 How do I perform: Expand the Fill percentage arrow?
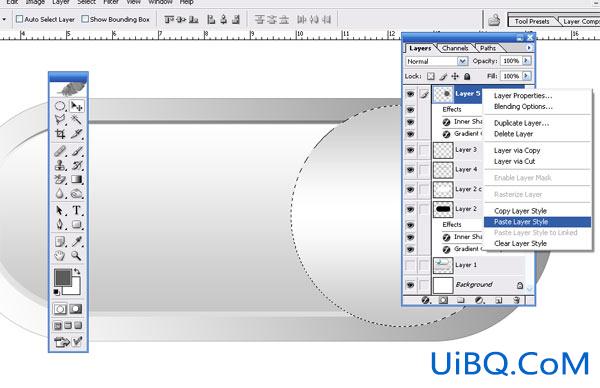pos(527,76)
